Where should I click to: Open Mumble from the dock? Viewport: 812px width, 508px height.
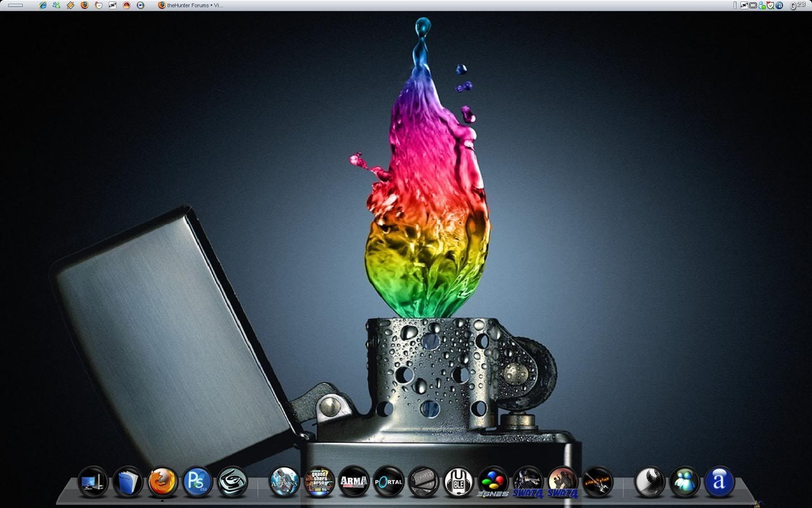pyautogui.click(x=458, y=482)
